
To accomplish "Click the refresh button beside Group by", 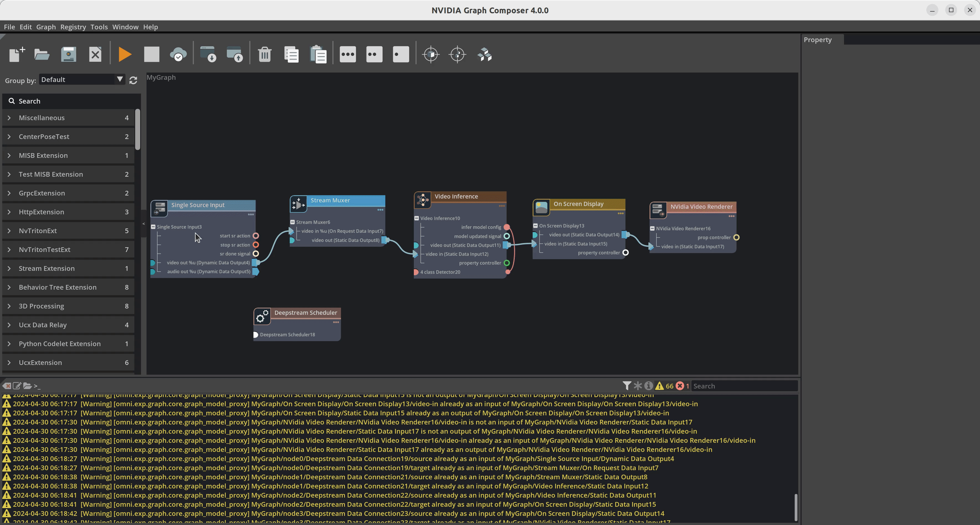I will pyautogui.click(x=133, y=80).
